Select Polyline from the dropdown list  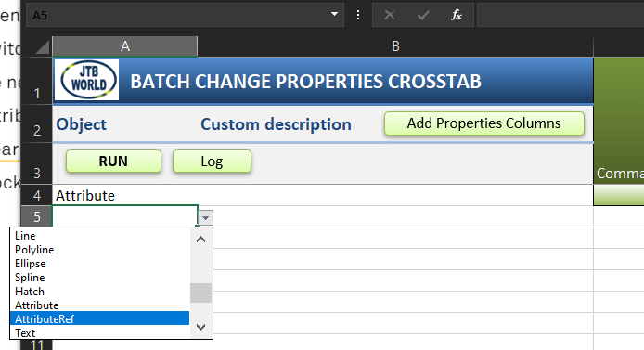coord(100,250)
